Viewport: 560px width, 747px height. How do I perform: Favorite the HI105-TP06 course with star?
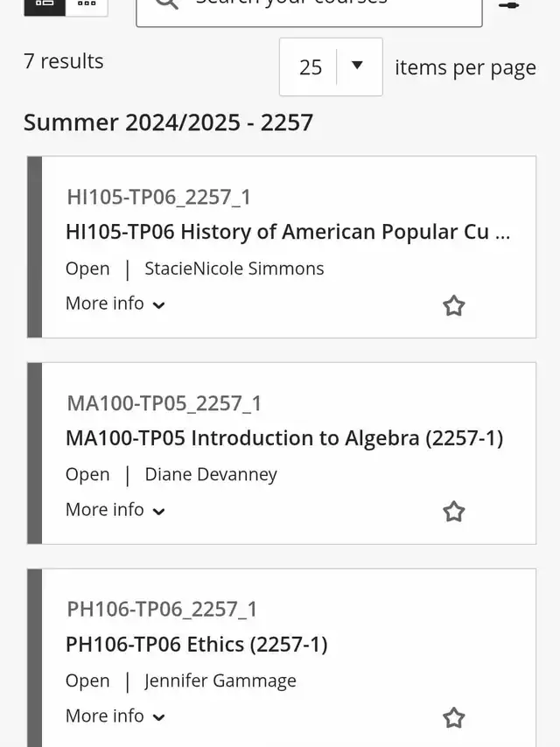point(454,305)
